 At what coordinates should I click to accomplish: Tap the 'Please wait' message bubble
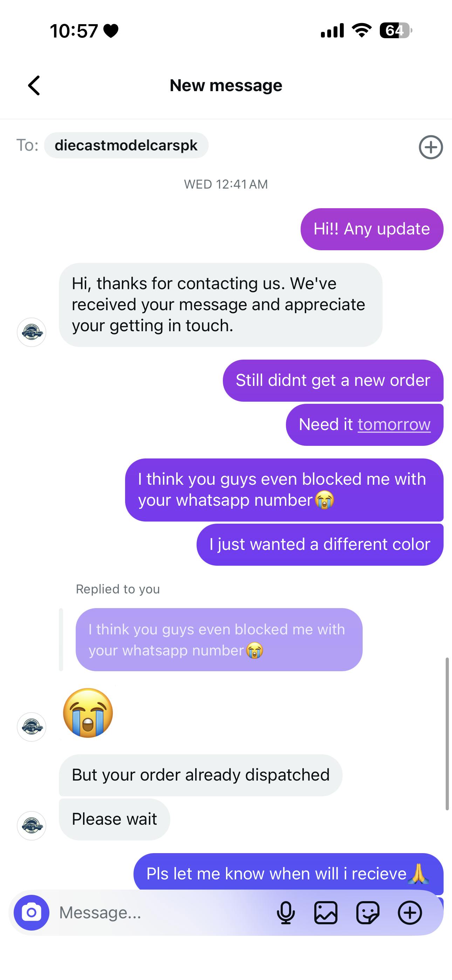[x=115, y=819]
